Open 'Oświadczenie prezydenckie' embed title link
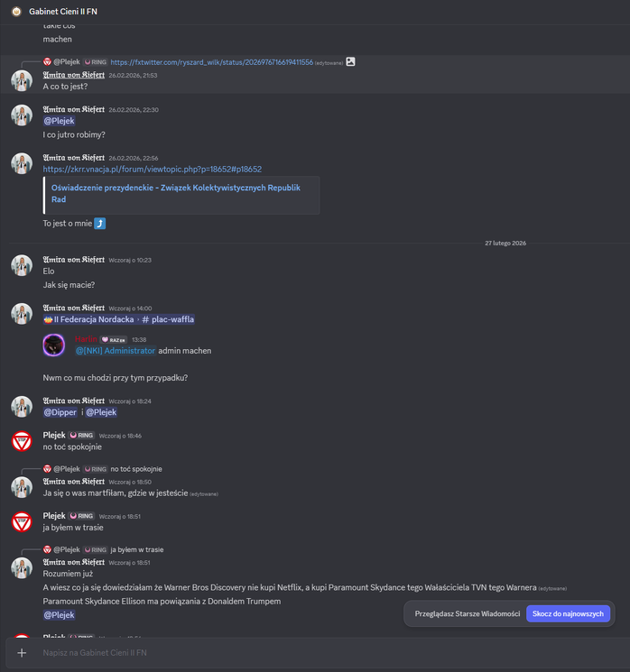This screenshot has height=672, width=630. [176, 193]
